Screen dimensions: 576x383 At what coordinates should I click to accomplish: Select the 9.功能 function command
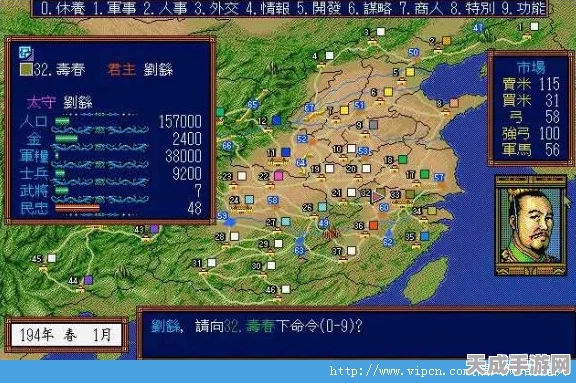(524, 8)
